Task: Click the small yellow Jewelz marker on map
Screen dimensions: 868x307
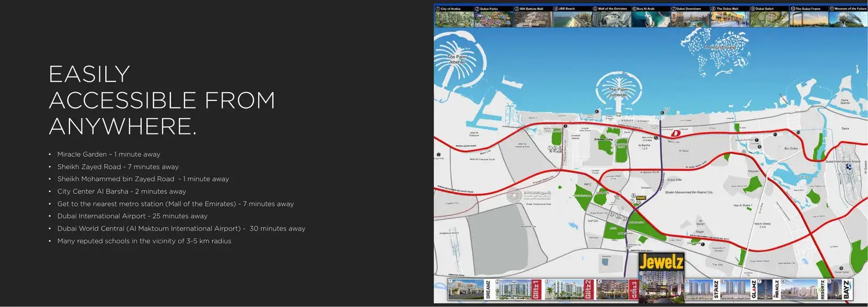Action: pos(641,198)
